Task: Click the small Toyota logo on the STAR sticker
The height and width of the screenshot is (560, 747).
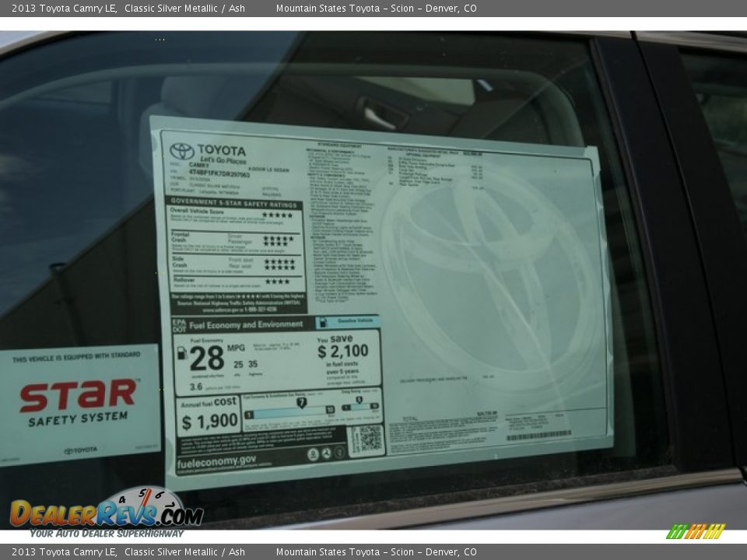Action: 80,450
